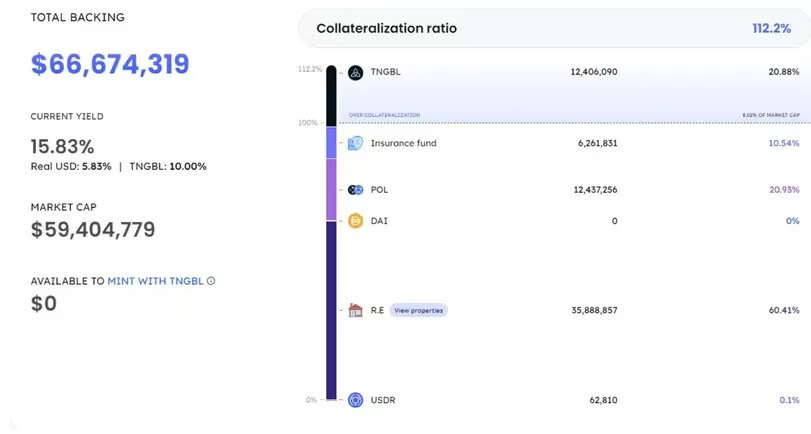Select the dark indigo R.E bar segment
Screen dimensions: 811x434
[331, 310]
